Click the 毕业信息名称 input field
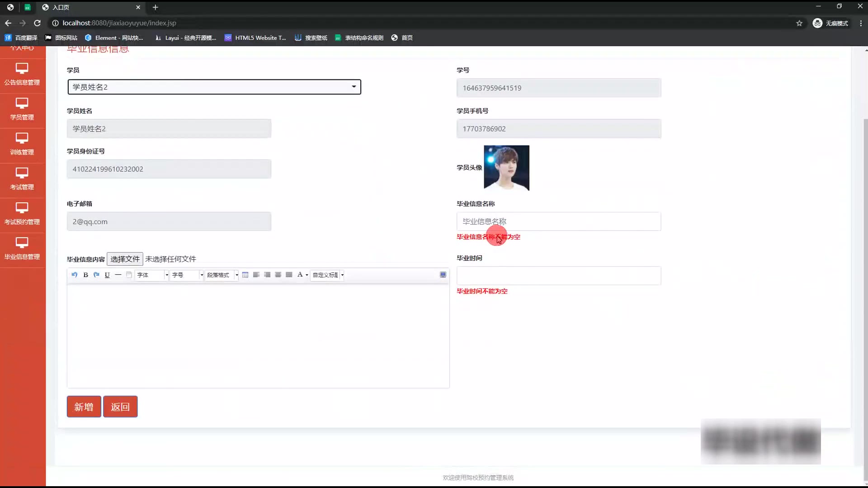868x488 pixels. tap(558, 221)
